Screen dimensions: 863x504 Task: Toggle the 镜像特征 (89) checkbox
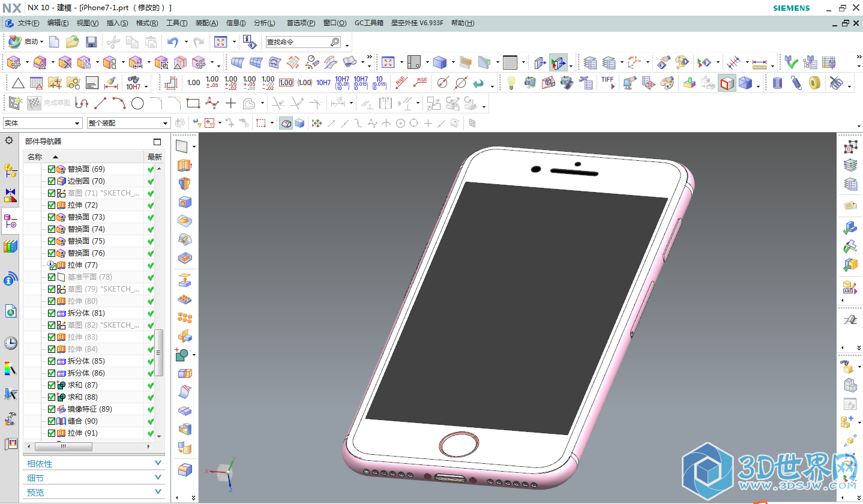51,409
